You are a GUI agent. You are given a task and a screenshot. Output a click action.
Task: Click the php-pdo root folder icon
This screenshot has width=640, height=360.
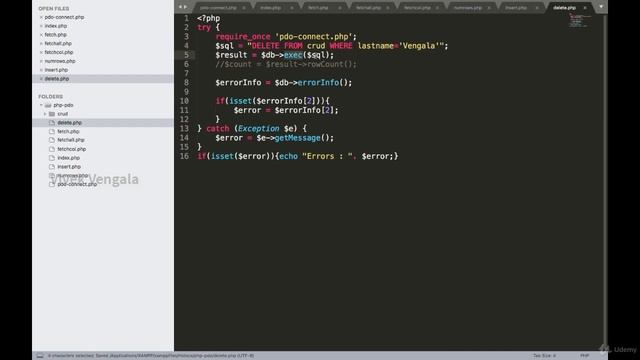tap(48, 105)
